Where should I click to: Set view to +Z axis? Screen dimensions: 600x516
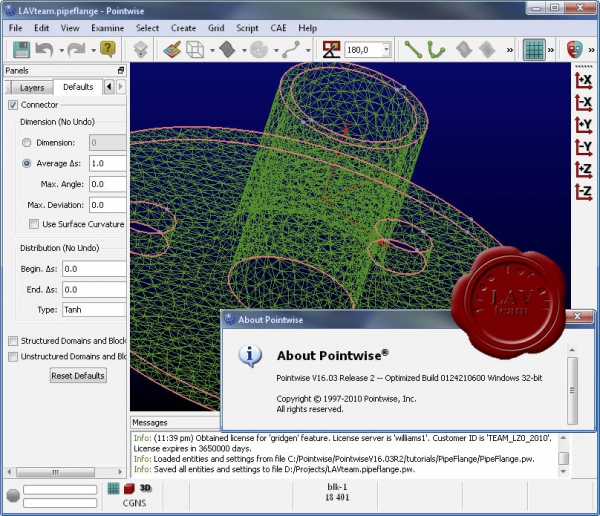pos(584,170)
